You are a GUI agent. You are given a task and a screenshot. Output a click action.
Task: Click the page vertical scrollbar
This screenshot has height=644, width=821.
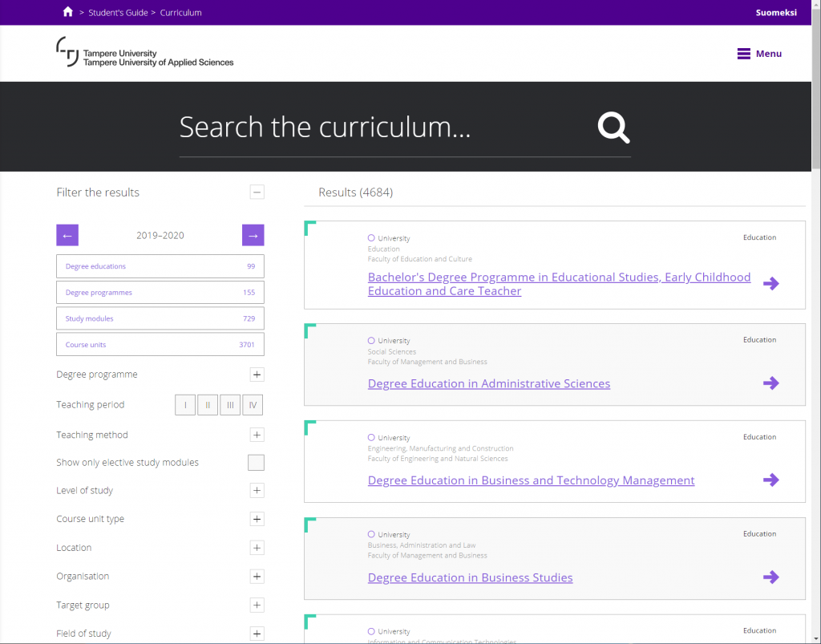[815, 321]
